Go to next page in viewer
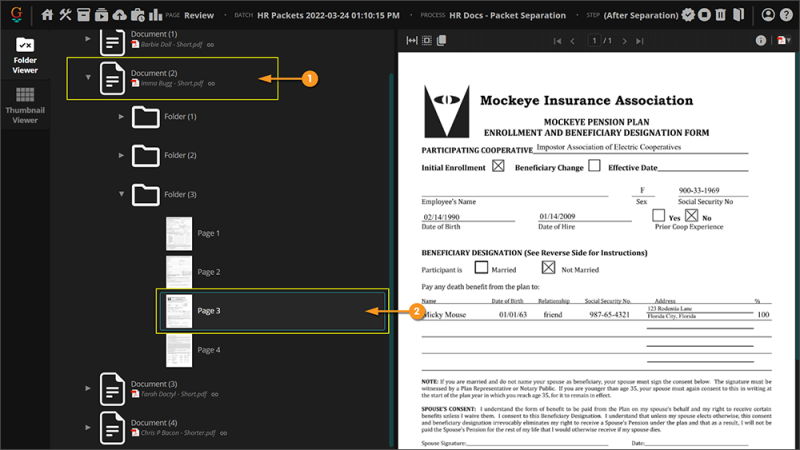Screen dimensions: 800x450 [624, 41]
